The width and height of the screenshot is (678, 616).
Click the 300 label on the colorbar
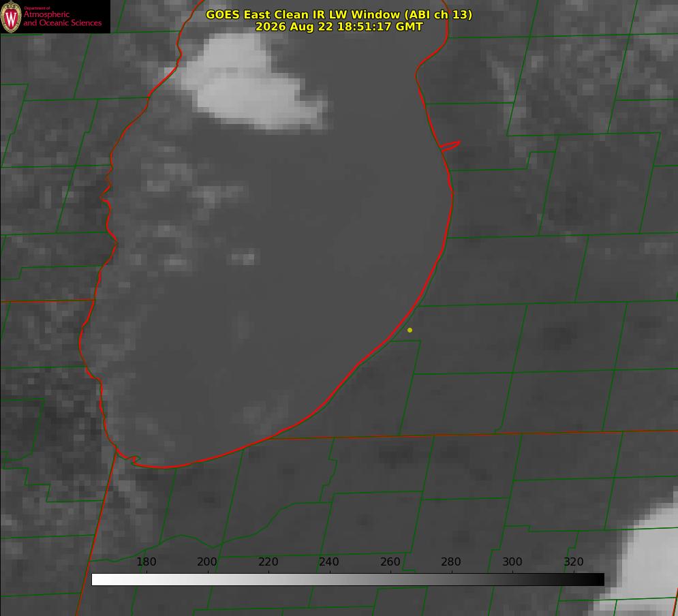pos(512,561)
